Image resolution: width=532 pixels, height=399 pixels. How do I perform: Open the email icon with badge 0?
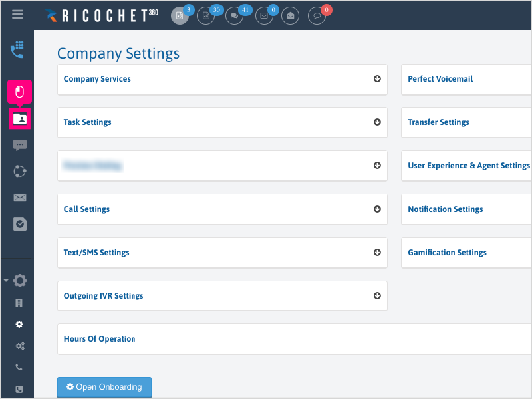[x=264, y=15]
